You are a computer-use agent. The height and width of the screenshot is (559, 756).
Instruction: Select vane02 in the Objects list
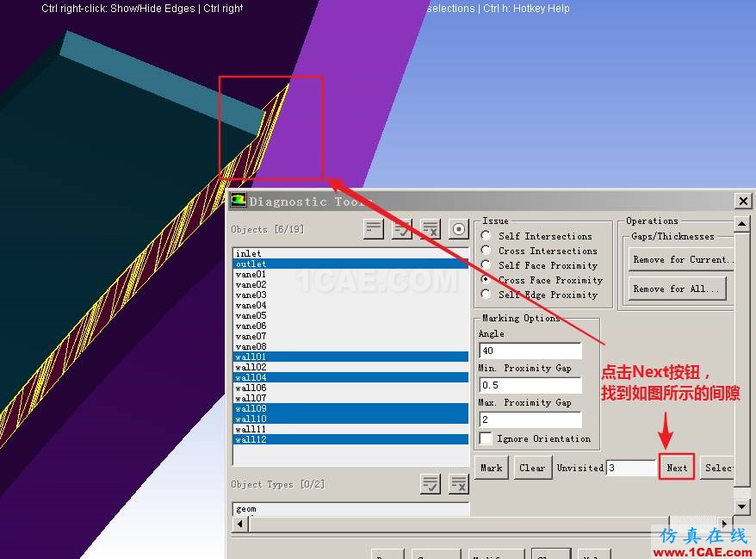pyautogui.click(x=350, y=284)
